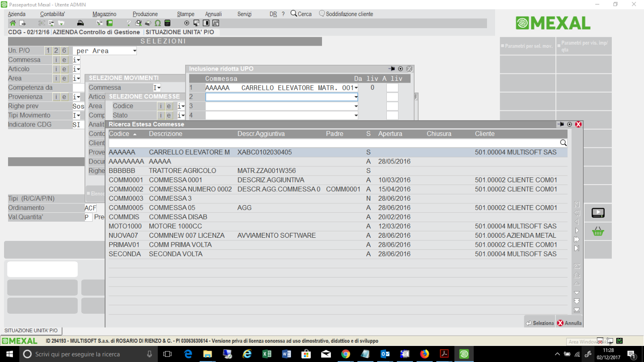Expand the 'per Area' dropdown
This screenshot has width=644, height=362.
click(x=135, y=51)
